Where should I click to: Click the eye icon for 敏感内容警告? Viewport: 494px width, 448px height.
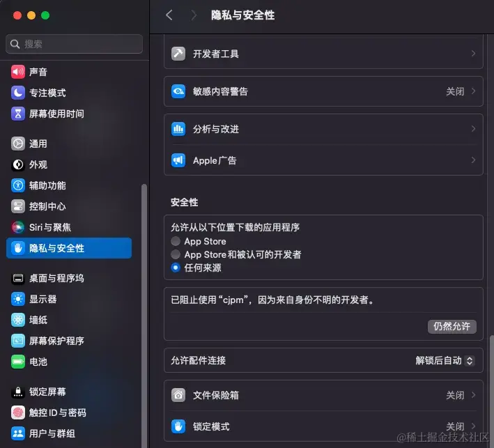pyautogui.click(x=178, y=91)
